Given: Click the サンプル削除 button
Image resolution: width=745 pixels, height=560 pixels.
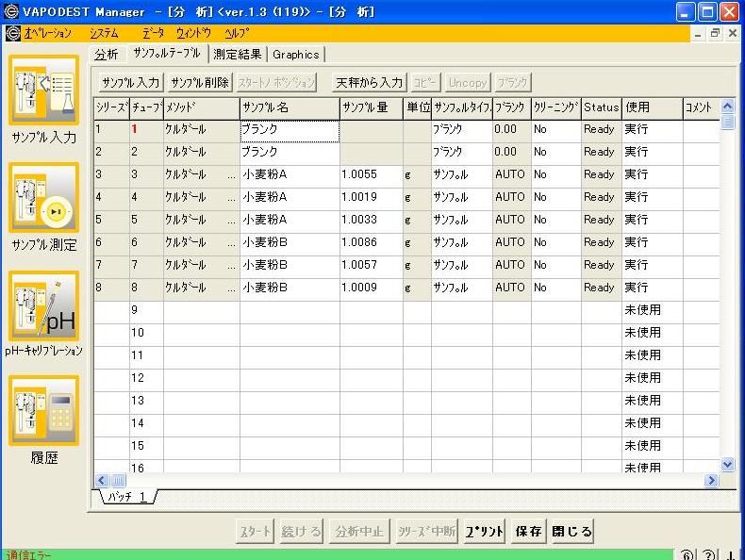Looking at the screenshot, I should [200, 83].
